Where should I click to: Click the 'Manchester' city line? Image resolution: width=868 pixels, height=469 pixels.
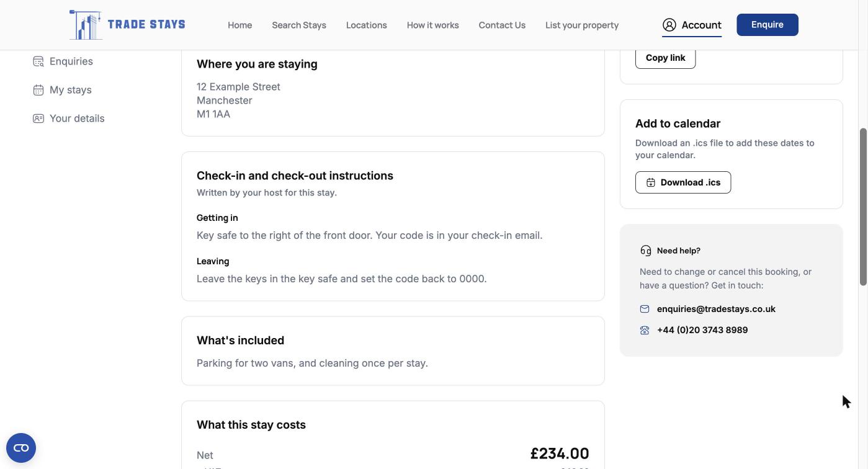225,100
